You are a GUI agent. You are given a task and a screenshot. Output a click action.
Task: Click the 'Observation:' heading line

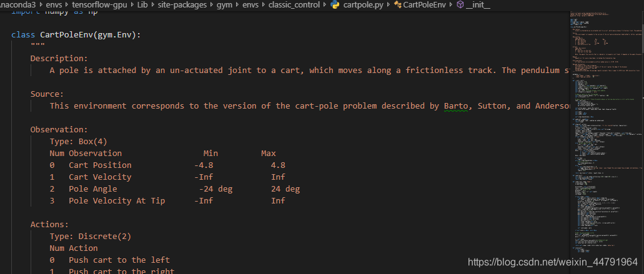pos(59,130)
